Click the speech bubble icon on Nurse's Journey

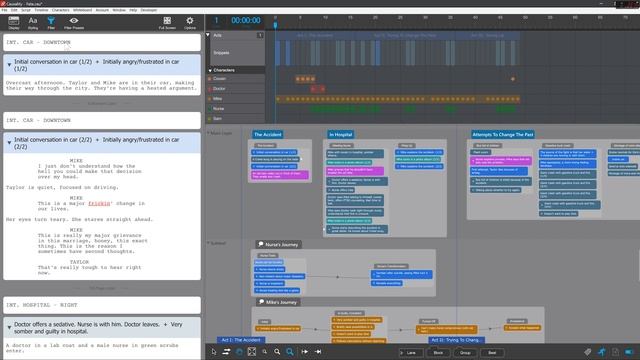[261, 244]
